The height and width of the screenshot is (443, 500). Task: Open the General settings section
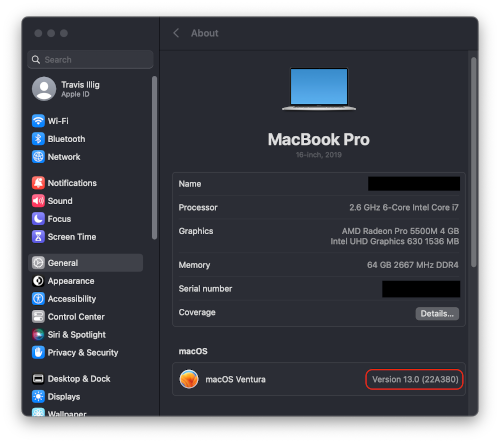pyautogui.click(x=86, y=263)
